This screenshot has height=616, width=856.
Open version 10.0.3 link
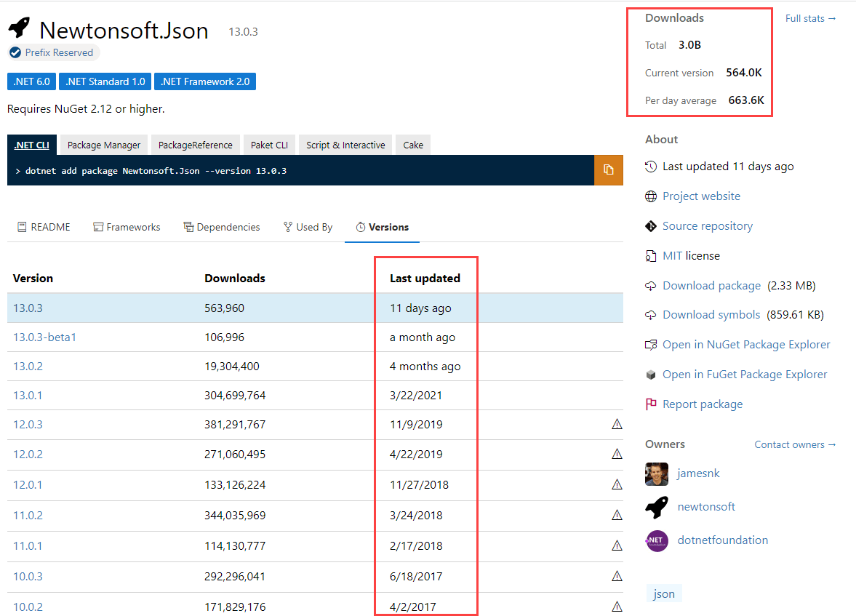pyautogui.click(x=28, y=577)
